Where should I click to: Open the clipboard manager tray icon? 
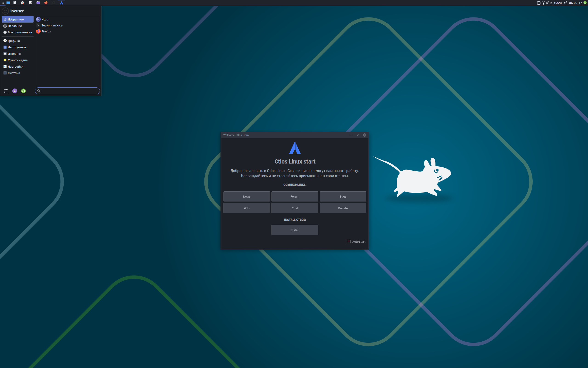click(x=539, y=3)
